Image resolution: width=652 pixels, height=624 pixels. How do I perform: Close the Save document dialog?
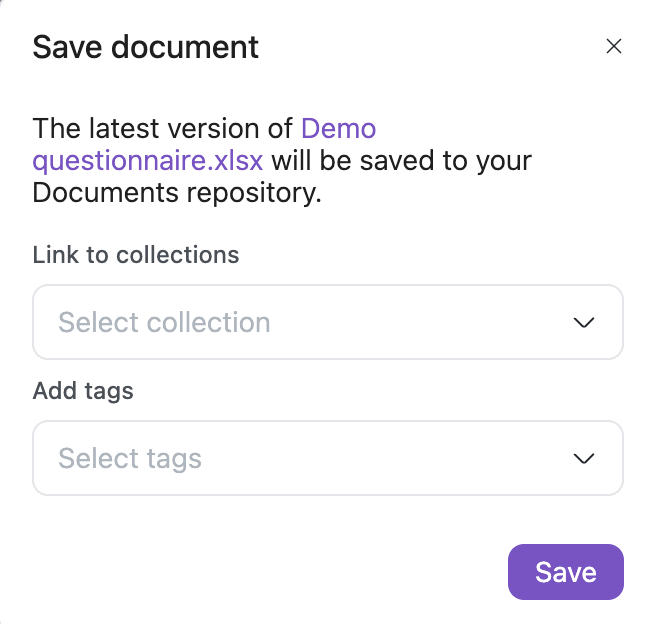(x=614, y=46)
